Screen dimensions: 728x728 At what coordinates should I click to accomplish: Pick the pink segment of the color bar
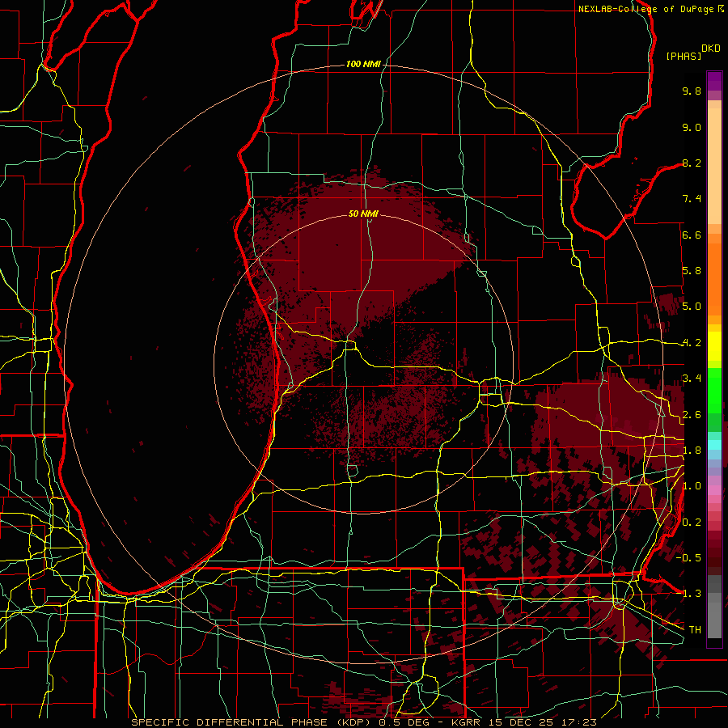pos(714,490)
